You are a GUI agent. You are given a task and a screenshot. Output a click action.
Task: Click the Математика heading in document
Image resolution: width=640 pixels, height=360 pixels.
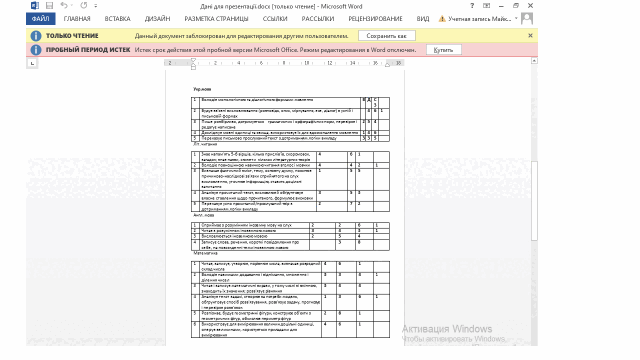205,253
